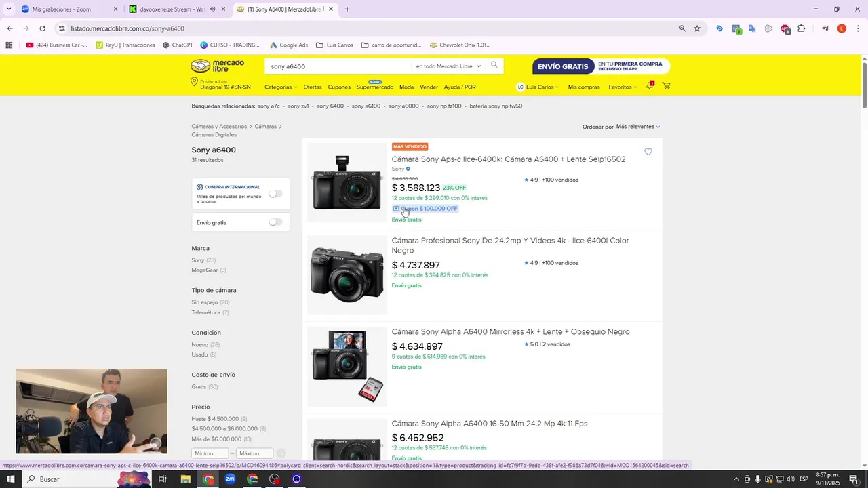Mute audio on davooxeneize Stream tab
868x488 pixels.
coord(212,9)
